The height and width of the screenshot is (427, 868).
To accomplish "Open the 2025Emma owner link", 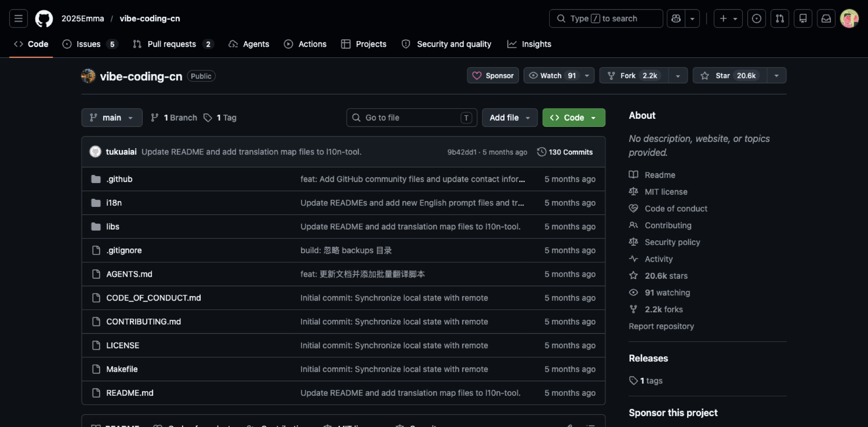I will click(x=83, y=19).
